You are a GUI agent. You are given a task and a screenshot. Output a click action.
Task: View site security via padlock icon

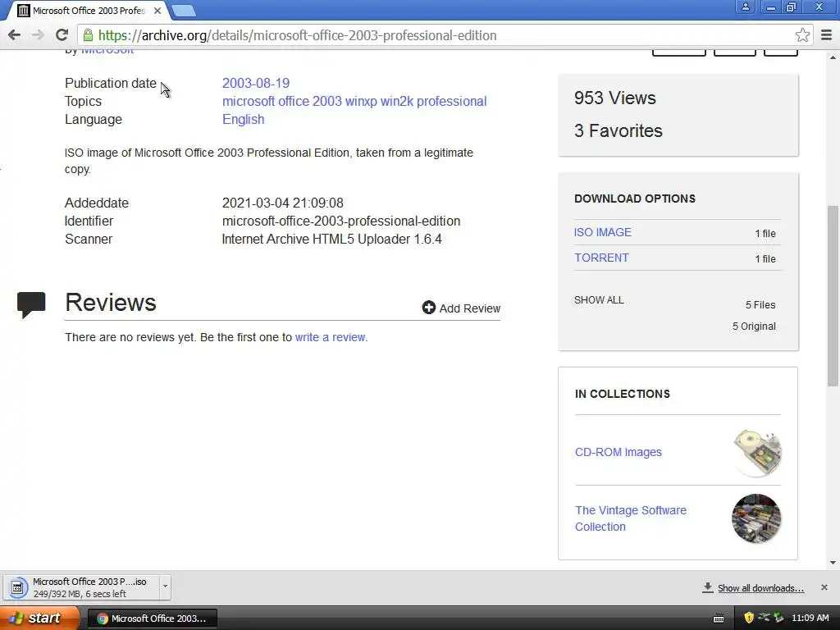click(x=88, y=35)
